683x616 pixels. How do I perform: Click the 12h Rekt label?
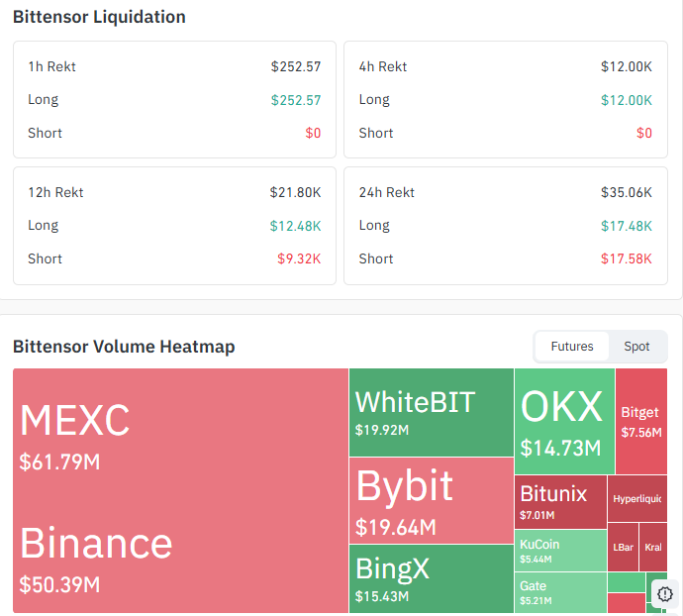[x=55, y=192]
